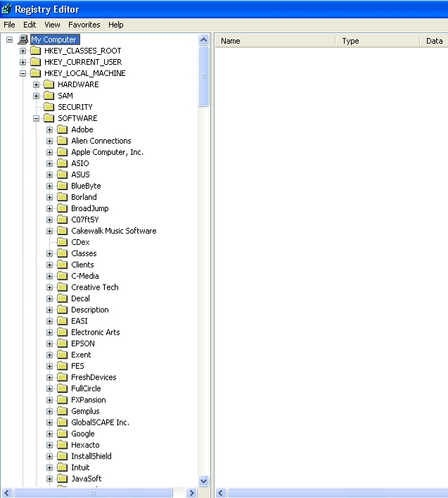This screenshot has width=448, height=498.
Task: Click tree pane scroll up arrow
Action: coord(203,40)
